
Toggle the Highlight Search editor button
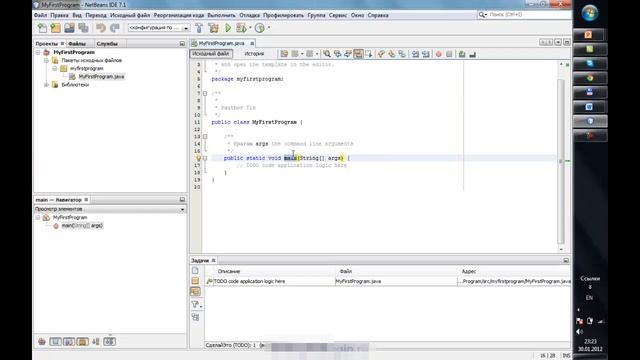[358, 54]
